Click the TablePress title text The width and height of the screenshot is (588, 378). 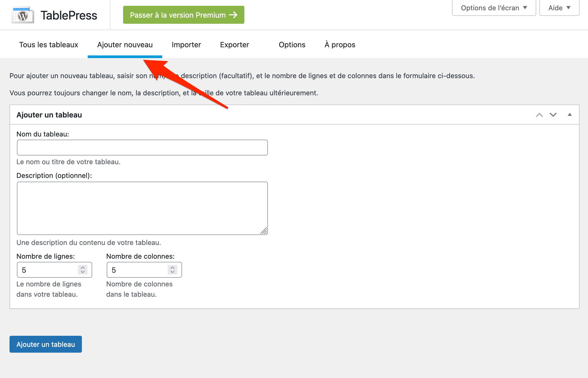tap(69, 15)
